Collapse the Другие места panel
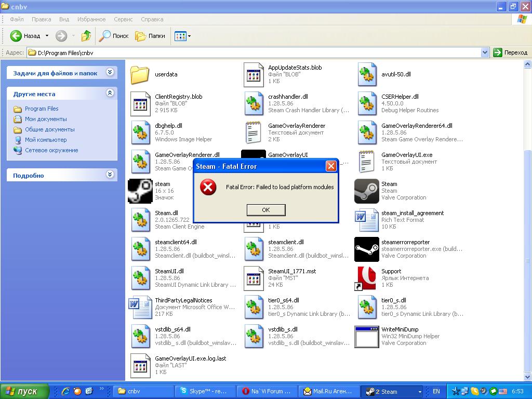 click(x=110, y=92)
